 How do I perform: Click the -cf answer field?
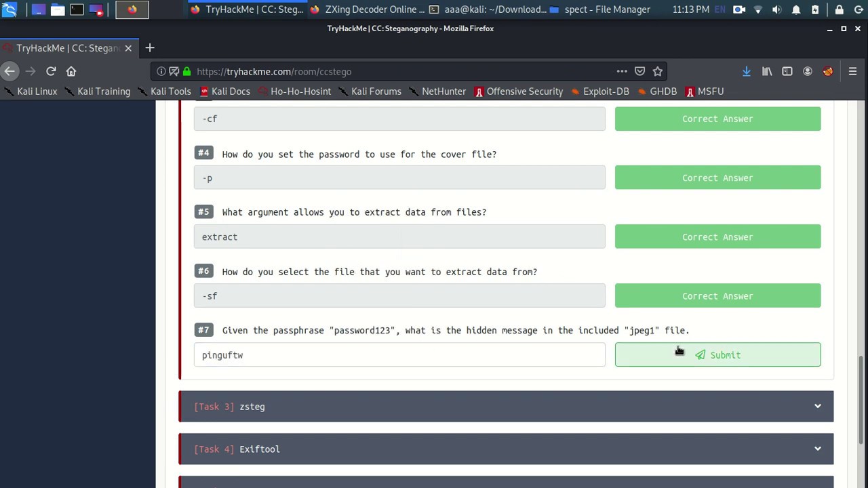[x=399, y=119]
